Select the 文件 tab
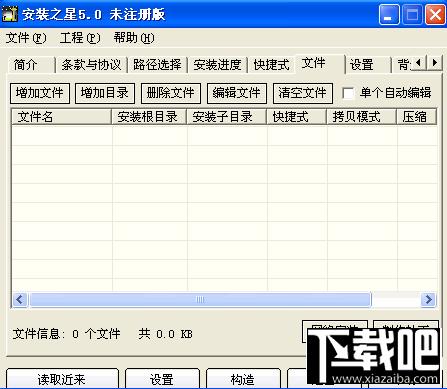 [320, 63]
